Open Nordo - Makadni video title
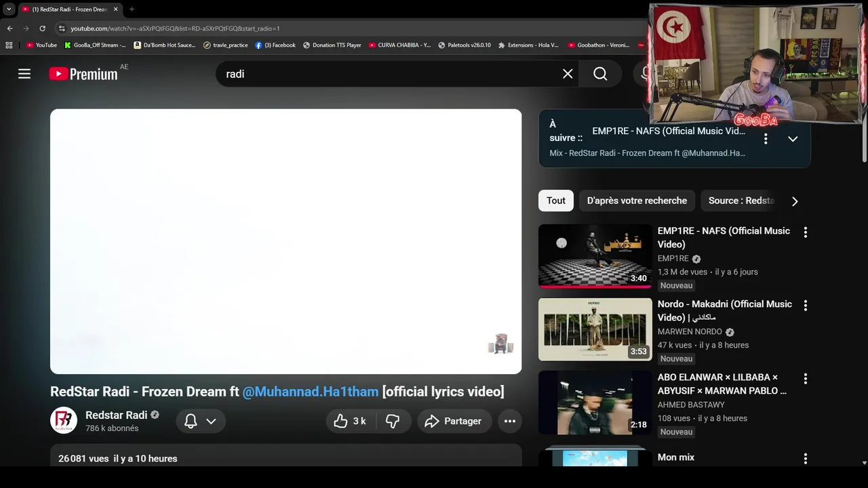868x488 pixels. coord(724,310)
